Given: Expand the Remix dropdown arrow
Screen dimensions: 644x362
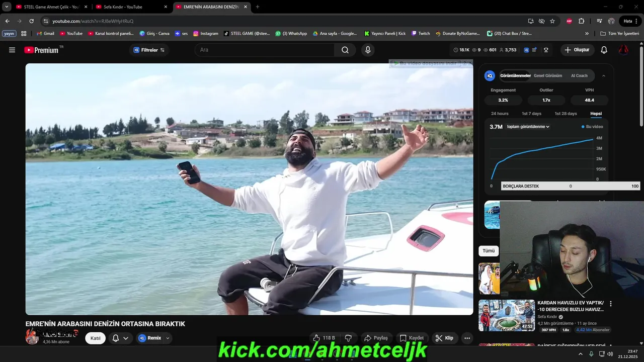Looking at the screenshot, I should pos(168,338).
